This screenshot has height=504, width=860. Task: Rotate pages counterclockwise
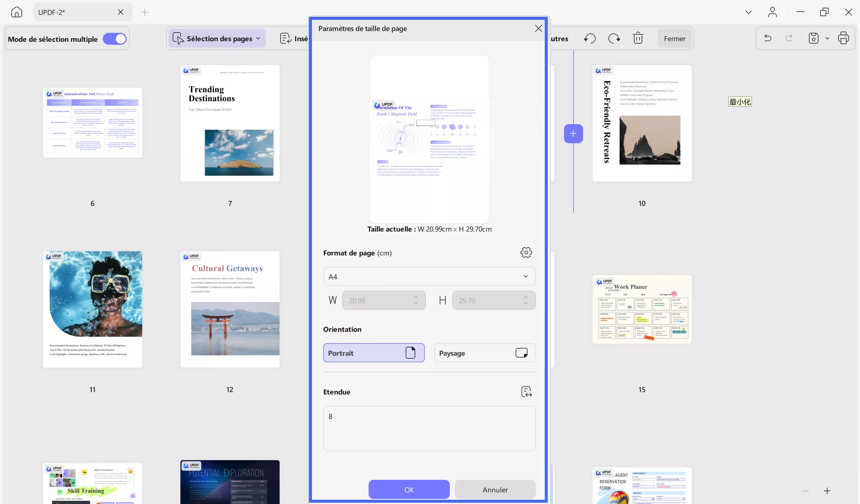[590, 38]
